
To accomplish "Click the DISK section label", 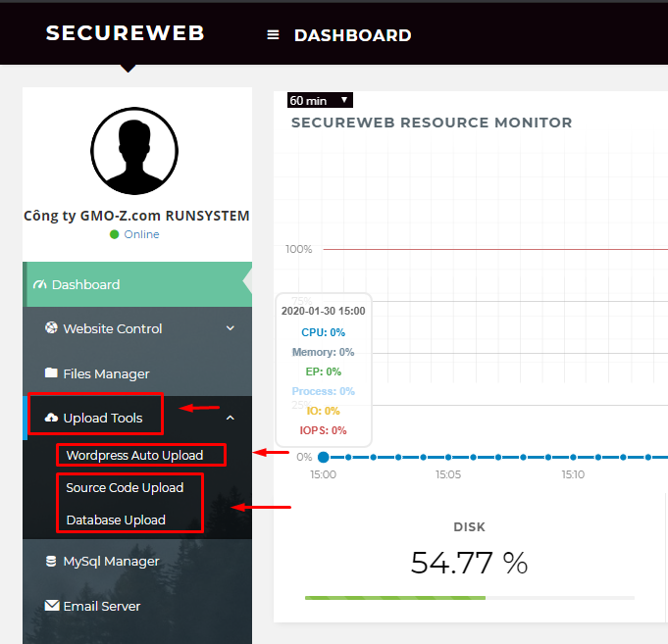I will (470, 527).
